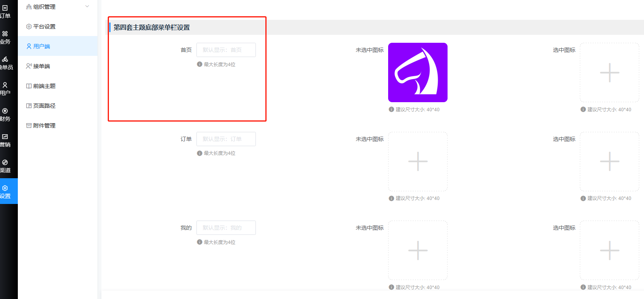Select the 用户端 menu item
The width and height of the screenshot is (644, 299).
(x=42, y=46)
